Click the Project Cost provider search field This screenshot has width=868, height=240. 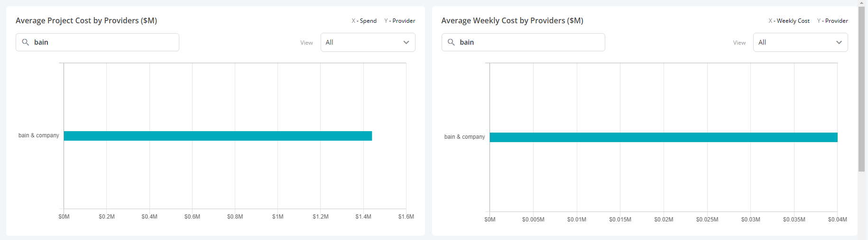tap(97, 42)
